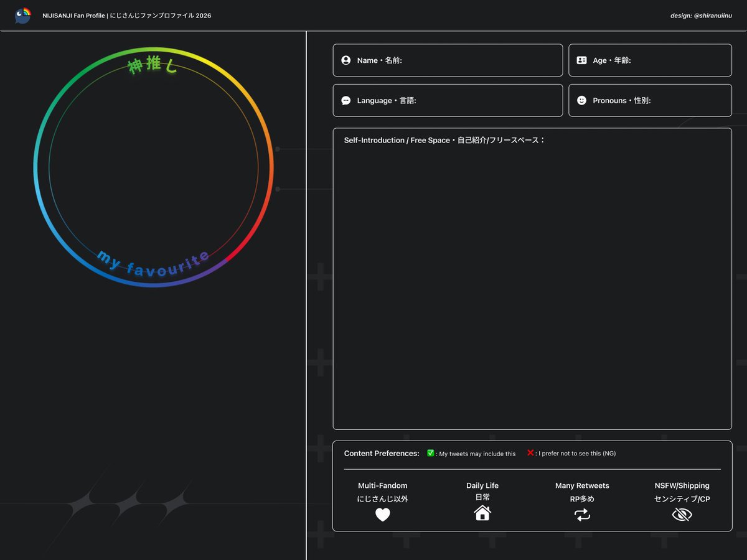The width and height of the screenshot is (747, 560).
Task: Click the person icon beside Name
Action: (x=346, y=60)
